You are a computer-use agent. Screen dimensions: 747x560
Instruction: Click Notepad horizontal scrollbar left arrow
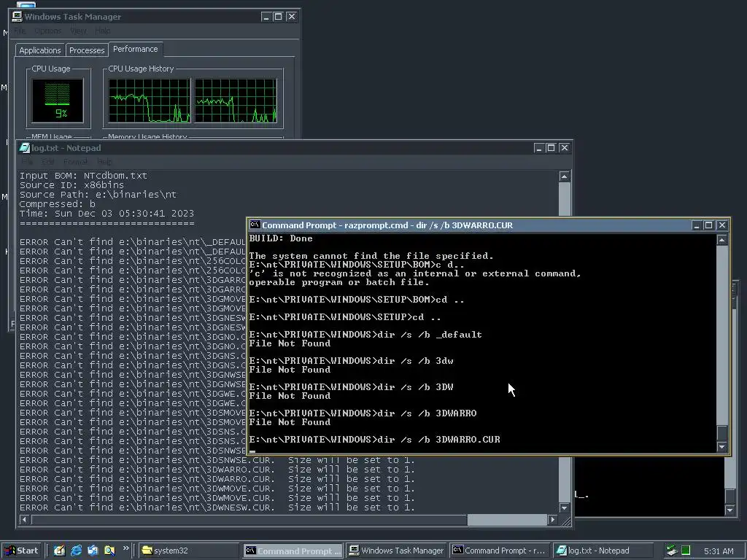click(24, 519)
